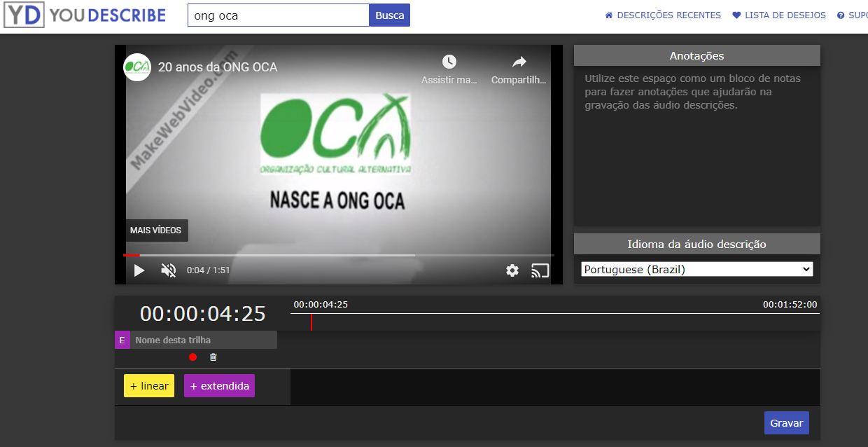
Task: Click the Share arrow icon
Action: 519,62
